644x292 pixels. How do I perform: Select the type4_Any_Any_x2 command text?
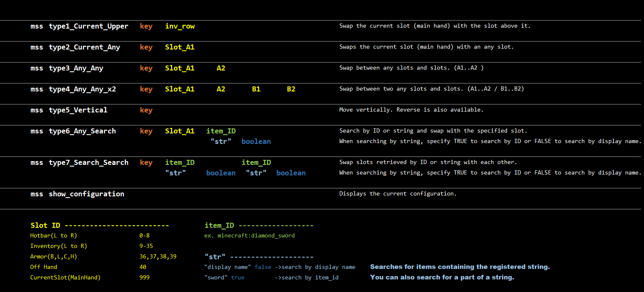tap(82, 89)
